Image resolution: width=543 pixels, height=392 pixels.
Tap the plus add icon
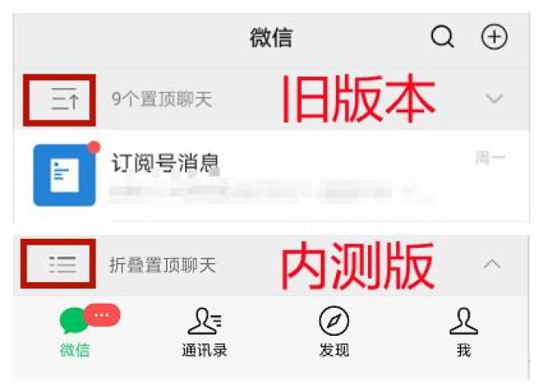tap(495, 37)
